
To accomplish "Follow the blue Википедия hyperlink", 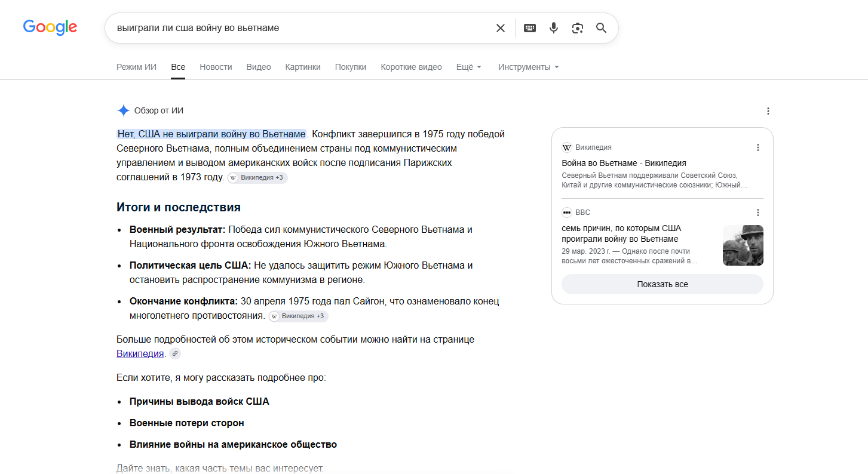I will point(140,353).
